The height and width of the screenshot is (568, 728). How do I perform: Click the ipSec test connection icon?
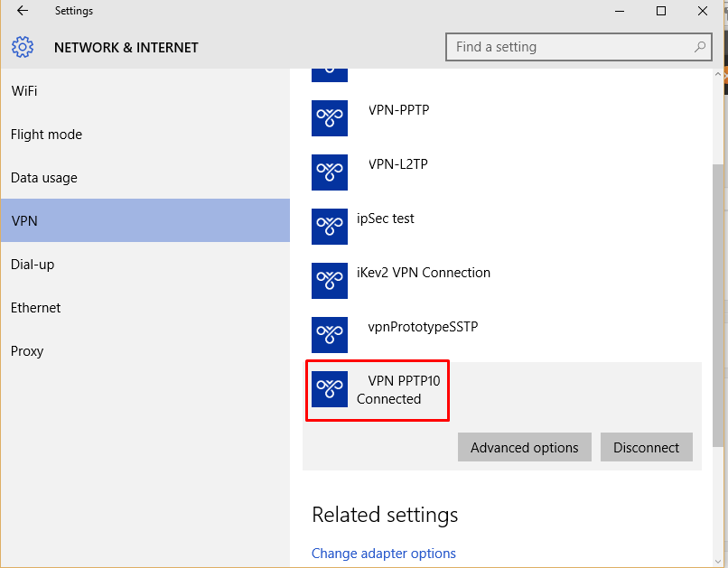click(330, 227)
